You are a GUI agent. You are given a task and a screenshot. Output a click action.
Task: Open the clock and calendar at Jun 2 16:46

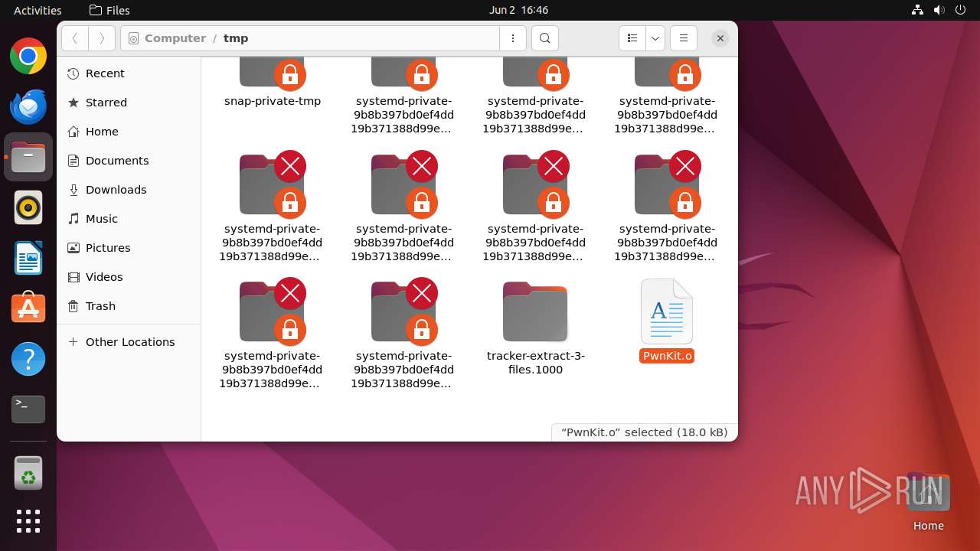(518, 10)
